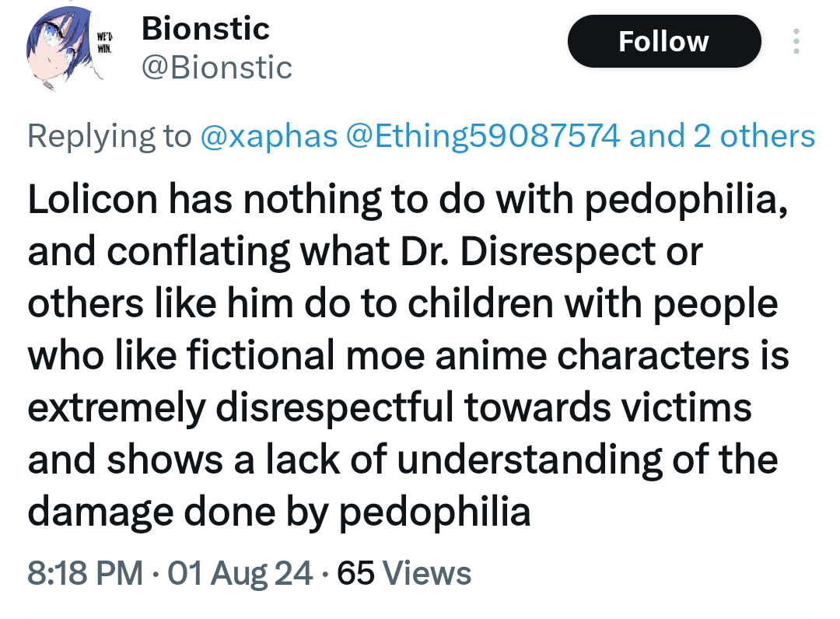Click the Follow button
Image resolution: width=840 pixels, height=619 pixels.
664,41
